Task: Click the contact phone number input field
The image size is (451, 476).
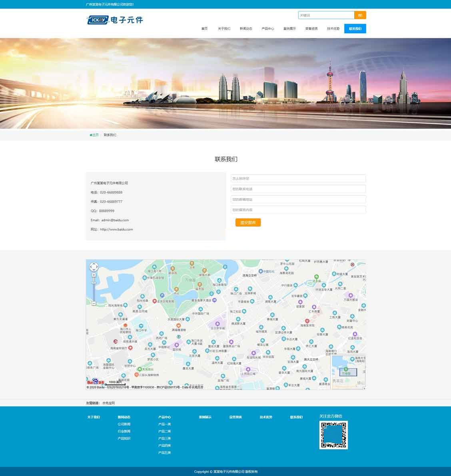Action: tap(298, 189)
